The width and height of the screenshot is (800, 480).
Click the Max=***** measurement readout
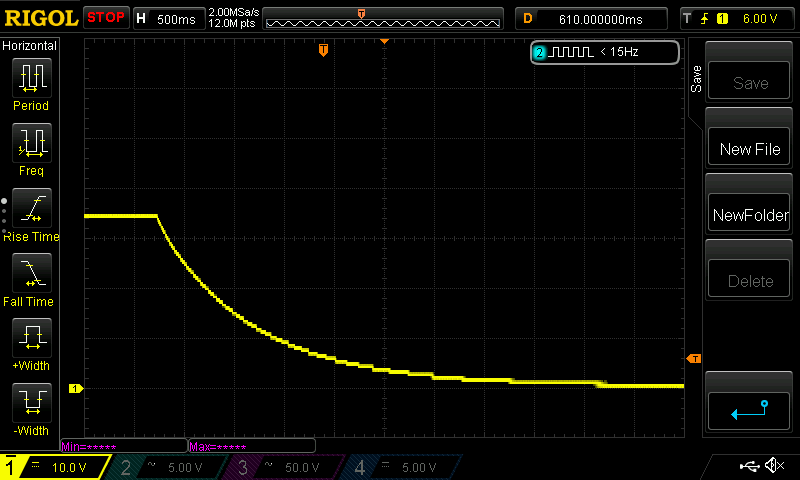click(252, 446)
